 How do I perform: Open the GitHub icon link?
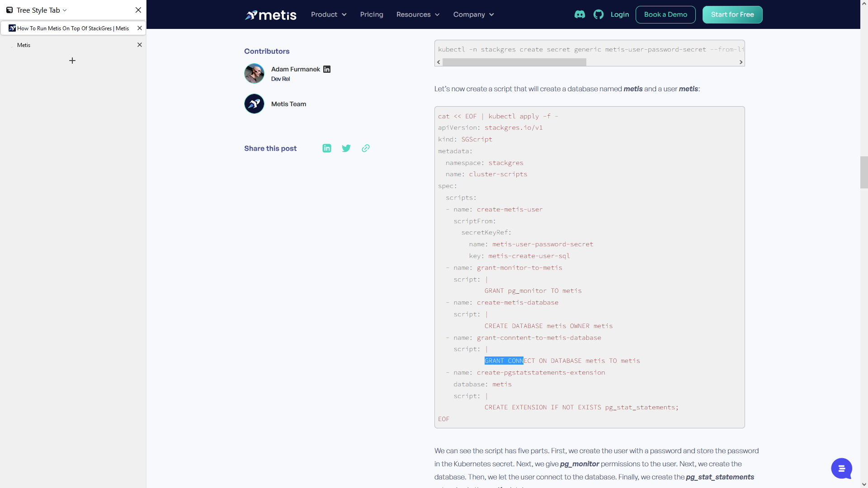[x=599, y=14]
